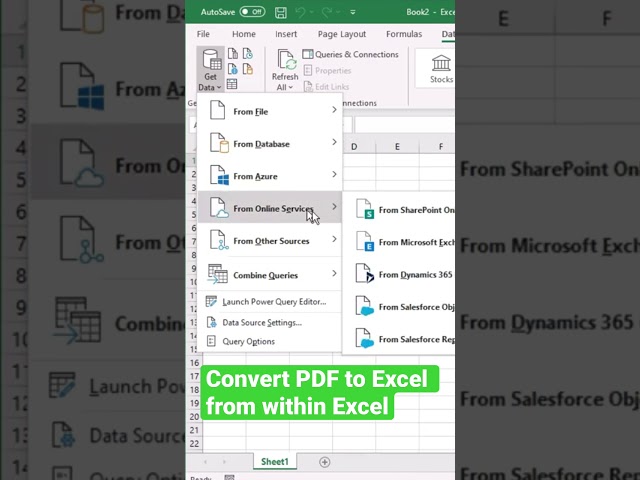Click the formula bar input
Screen dimensions: 640x480
coord(404,124)
